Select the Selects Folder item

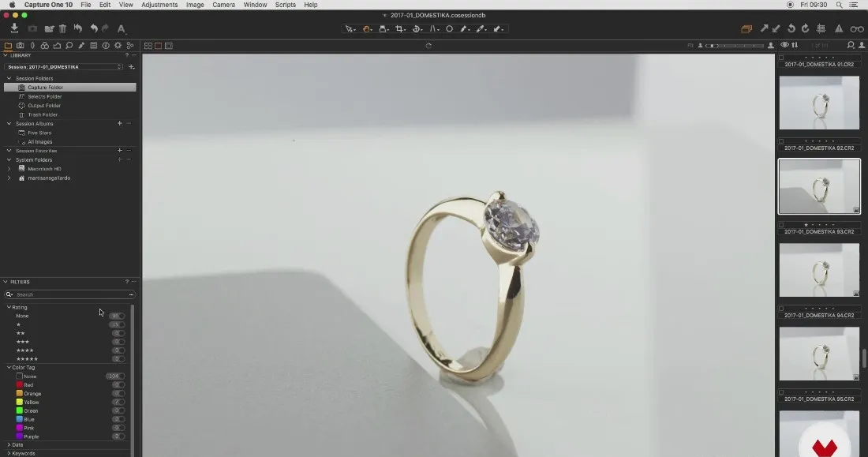(45, 96)
